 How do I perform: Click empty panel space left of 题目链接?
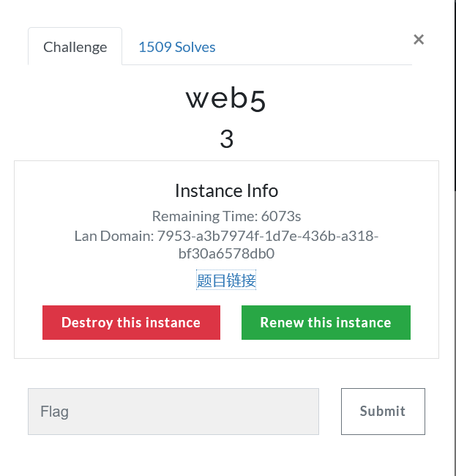coord(102,280)
